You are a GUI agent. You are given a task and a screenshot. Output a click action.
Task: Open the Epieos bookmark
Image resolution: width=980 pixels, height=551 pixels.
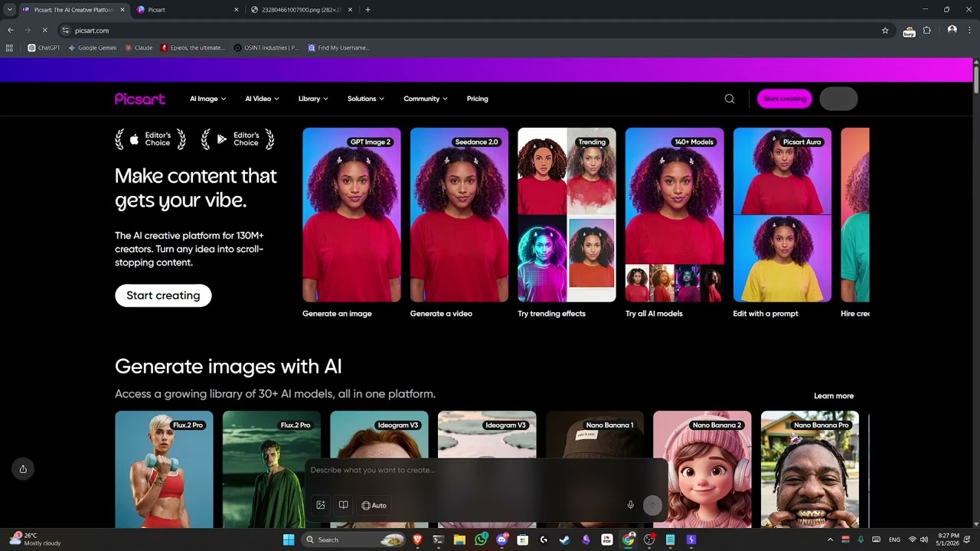point(193,47)
